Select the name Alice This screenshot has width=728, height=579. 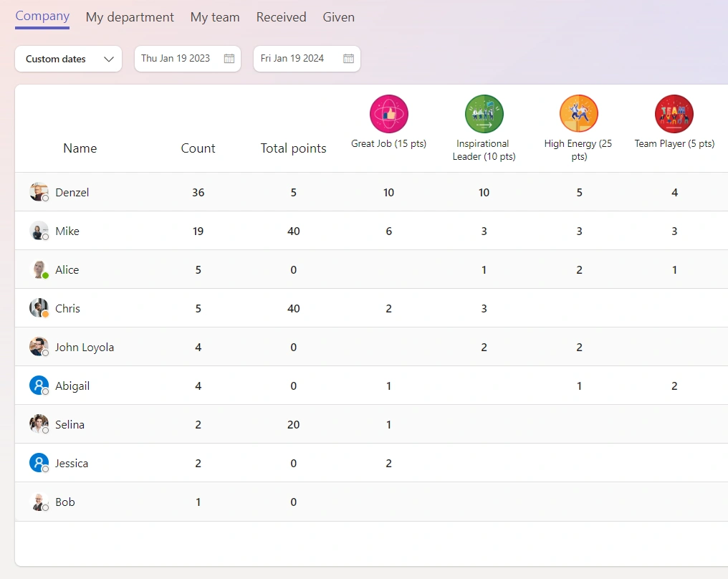pyautogui.click(x=67, y=269)
